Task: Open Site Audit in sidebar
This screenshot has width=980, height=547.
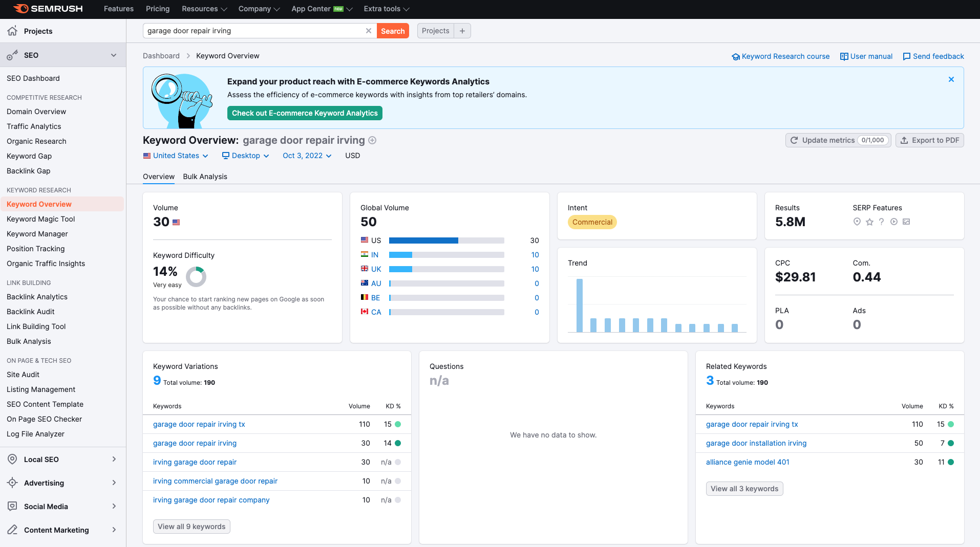Action: point(23,375)
